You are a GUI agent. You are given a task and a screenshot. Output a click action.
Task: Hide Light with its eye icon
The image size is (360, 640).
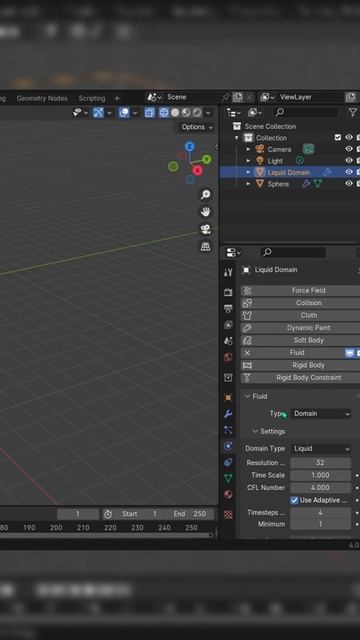click(x=349, y=160)
